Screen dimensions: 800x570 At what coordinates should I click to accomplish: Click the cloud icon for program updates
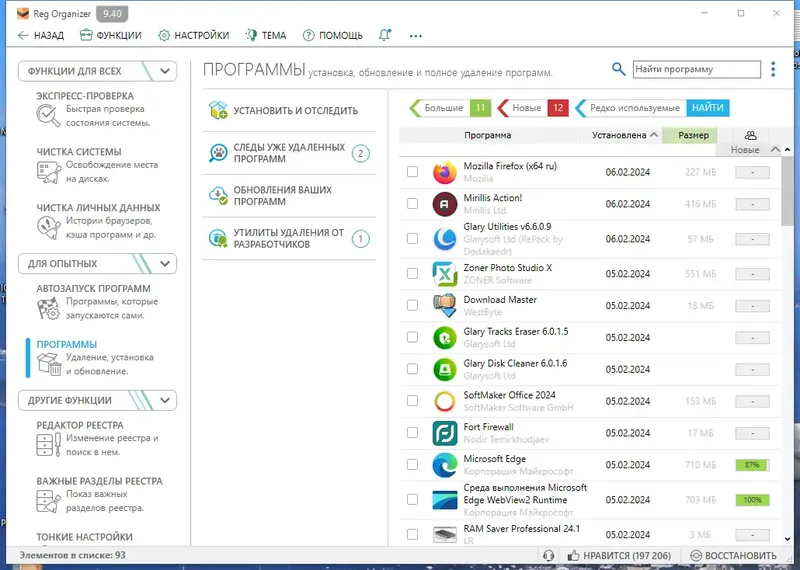[x=218, y=195]
